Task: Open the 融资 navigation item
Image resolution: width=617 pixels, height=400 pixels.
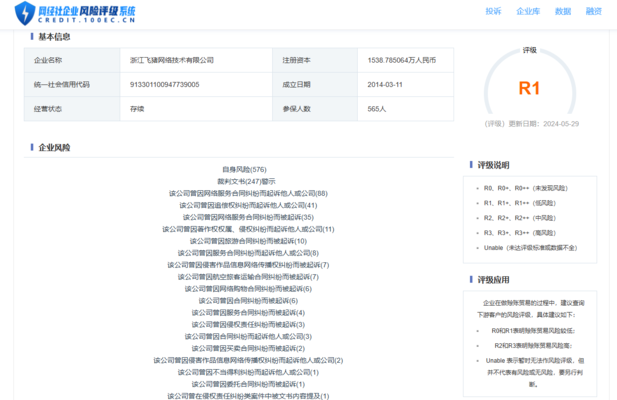Action: [x=593, y=12]
